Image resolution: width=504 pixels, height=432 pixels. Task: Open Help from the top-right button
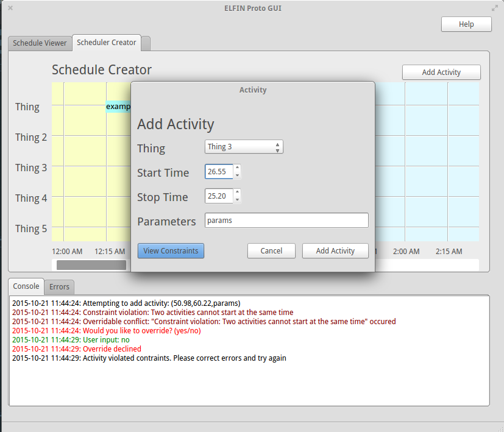(466, 24)
